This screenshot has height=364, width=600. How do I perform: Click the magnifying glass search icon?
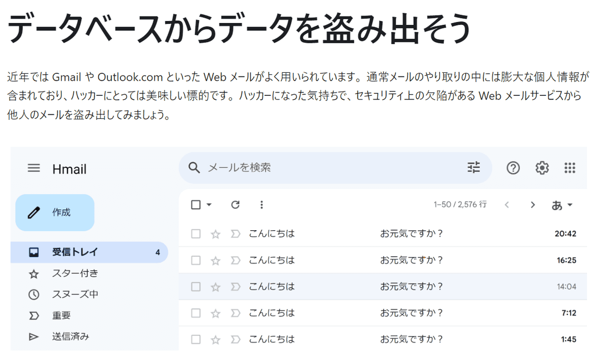(x=194, y=168)
